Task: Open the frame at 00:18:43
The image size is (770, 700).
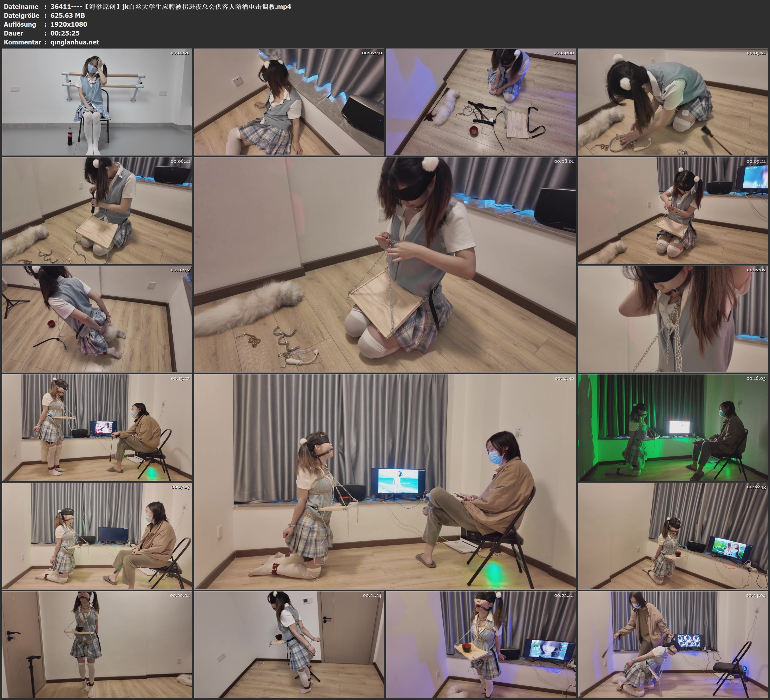Action: 673,536
